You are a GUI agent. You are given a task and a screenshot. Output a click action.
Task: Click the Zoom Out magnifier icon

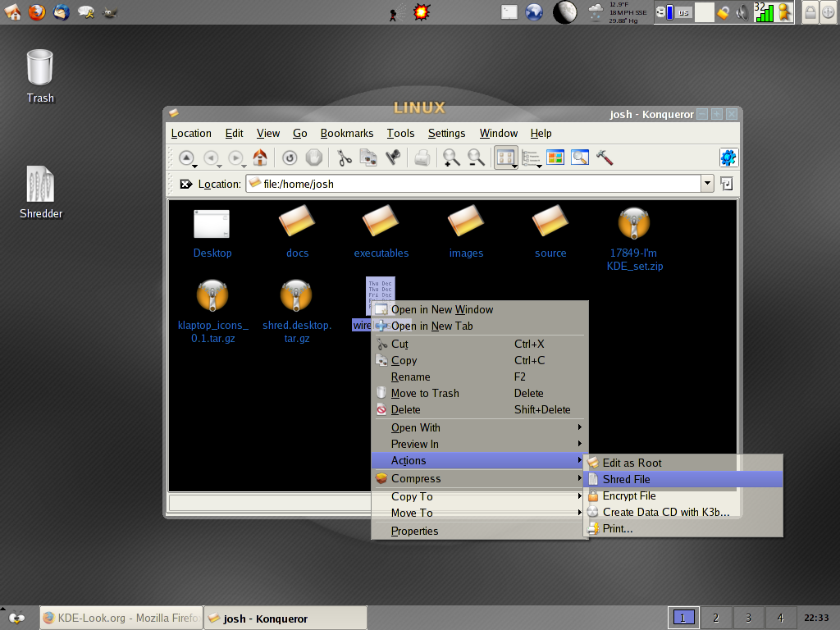(x=476, y=157)
